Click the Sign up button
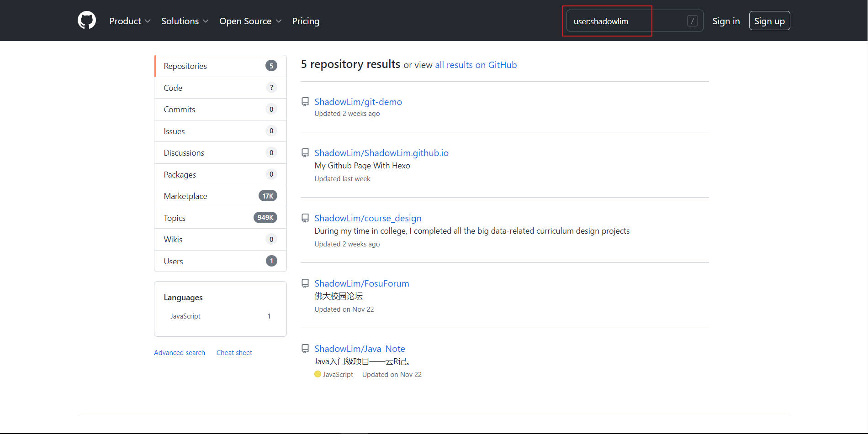Image resolution: width=868 pixels, height=434 pixels. (x=769, y=21)
